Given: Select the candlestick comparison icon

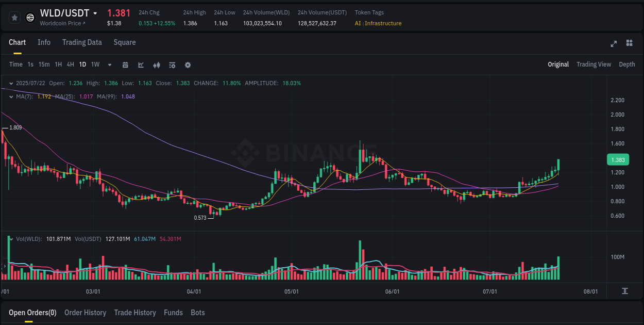Looking at the screenshot, I should (x=156, y=65).
